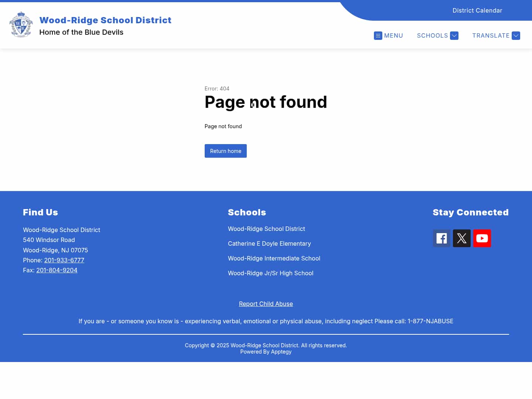532x399 pixels.
Task: Click the fax number 201-804-9204
Action: point(57,270)
